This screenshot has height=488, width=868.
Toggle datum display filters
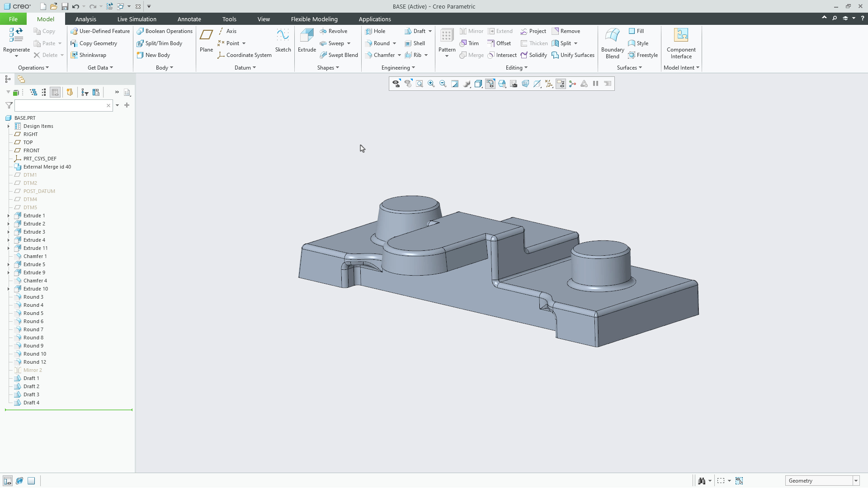click(x=549, y=84)
